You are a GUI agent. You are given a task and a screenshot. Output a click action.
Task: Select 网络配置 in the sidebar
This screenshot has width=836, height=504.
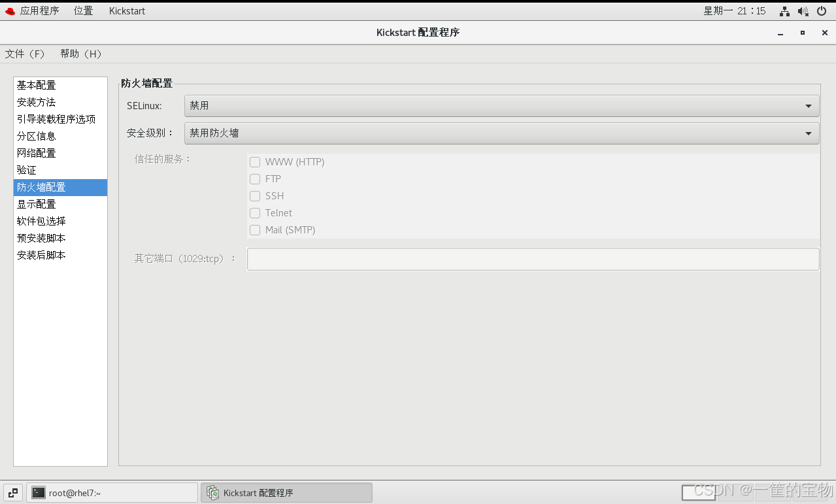click(60, 154)
